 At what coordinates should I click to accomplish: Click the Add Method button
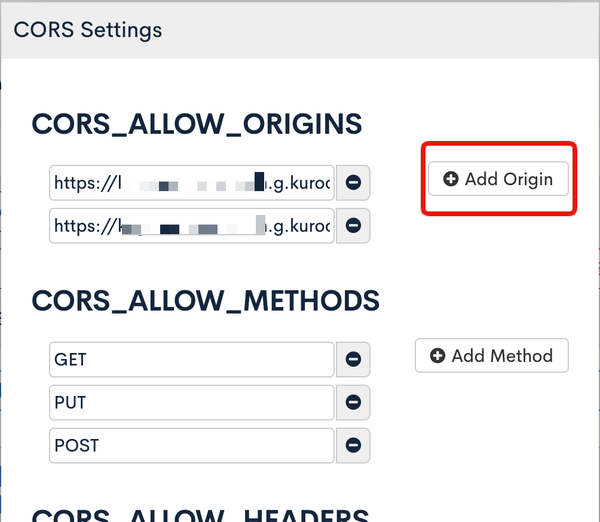492,356
